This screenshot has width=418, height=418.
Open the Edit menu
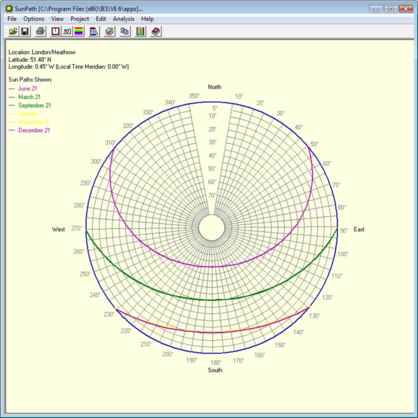[101, 19]
